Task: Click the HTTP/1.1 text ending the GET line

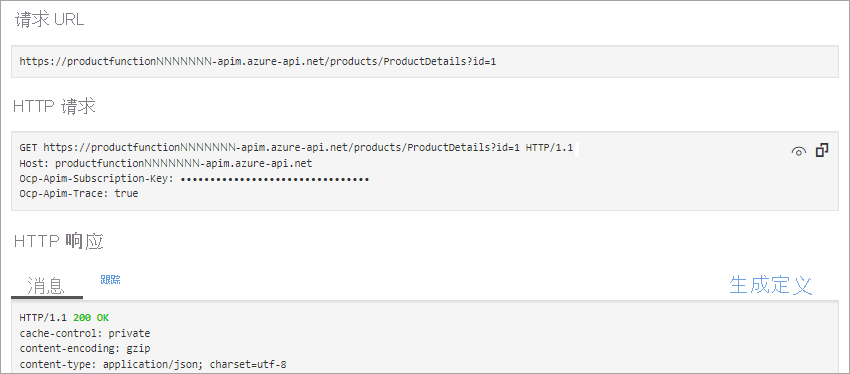Action: tap(549, 147)
